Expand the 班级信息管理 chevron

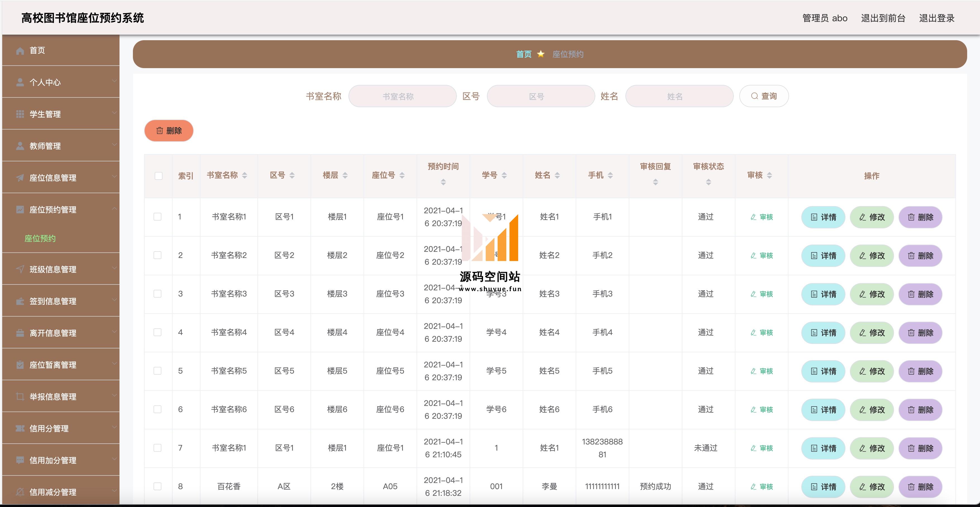pyautogui.click(x=114, y=268)
